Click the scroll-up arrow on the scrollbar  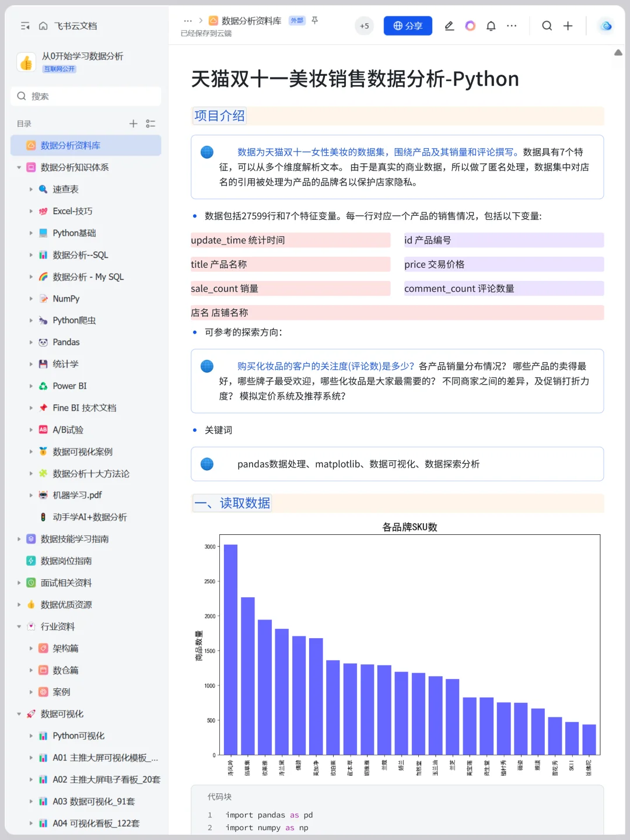(x=618, y=52)
